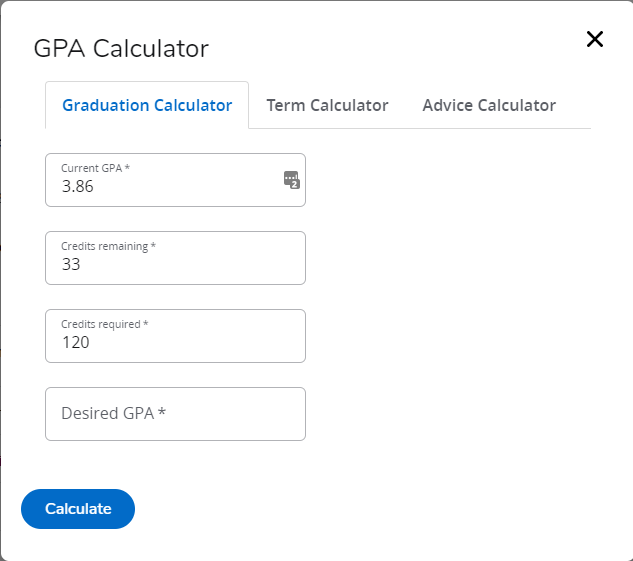
Task: Focus the Current GPA input field
Action: coord(175,180)
